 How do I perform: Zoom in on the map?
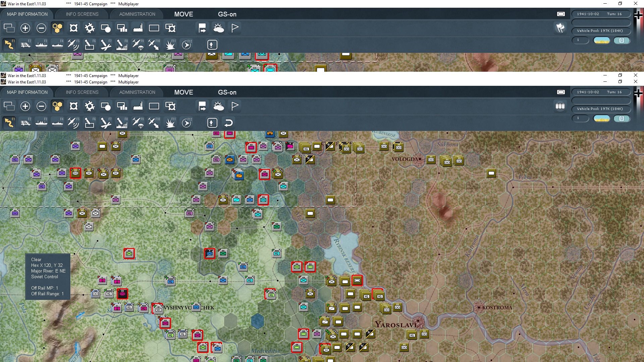(25, 106)
